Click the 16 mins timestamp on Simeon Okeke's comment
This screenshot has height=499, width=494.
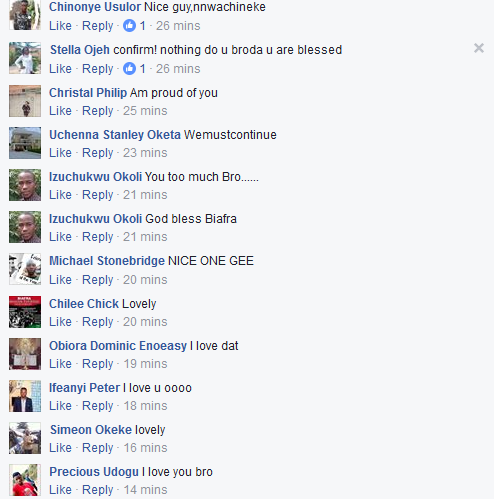(x=145, y=448)
